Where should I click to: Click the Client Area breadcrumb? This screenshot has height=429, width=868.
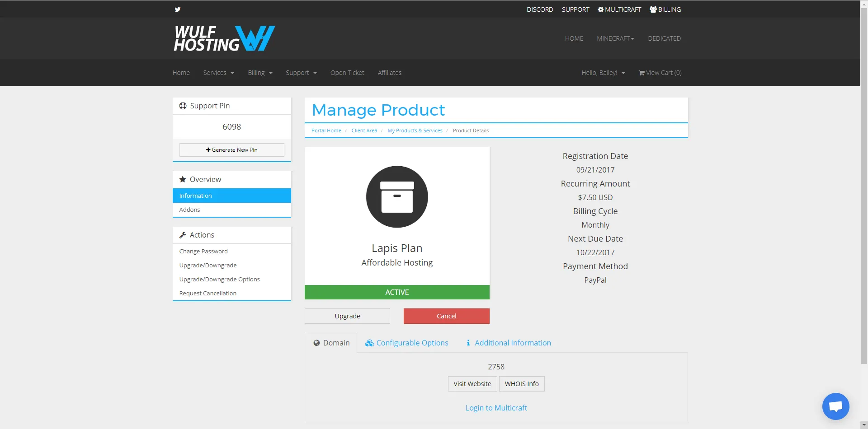point(364,131)
